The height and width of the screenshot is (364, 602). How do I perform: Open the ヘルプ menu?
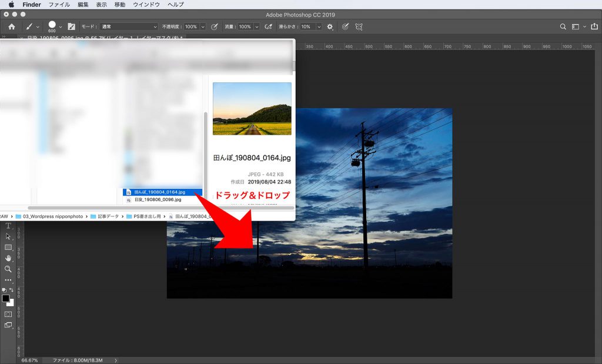click(176, 5)
